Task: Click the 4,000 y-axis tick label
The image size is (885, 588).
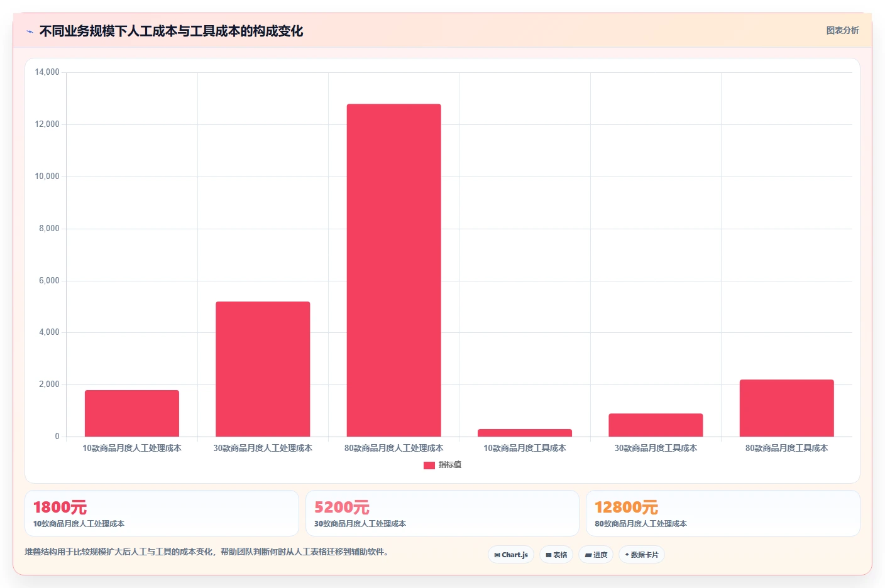Action: point(49,332)
